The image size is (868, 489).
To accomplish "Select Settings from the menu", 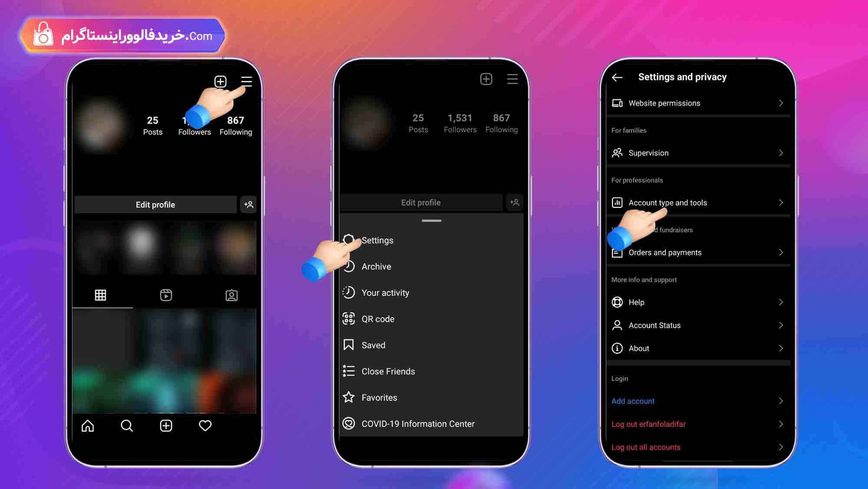I will pyautogui.click(x=378, y=240).
